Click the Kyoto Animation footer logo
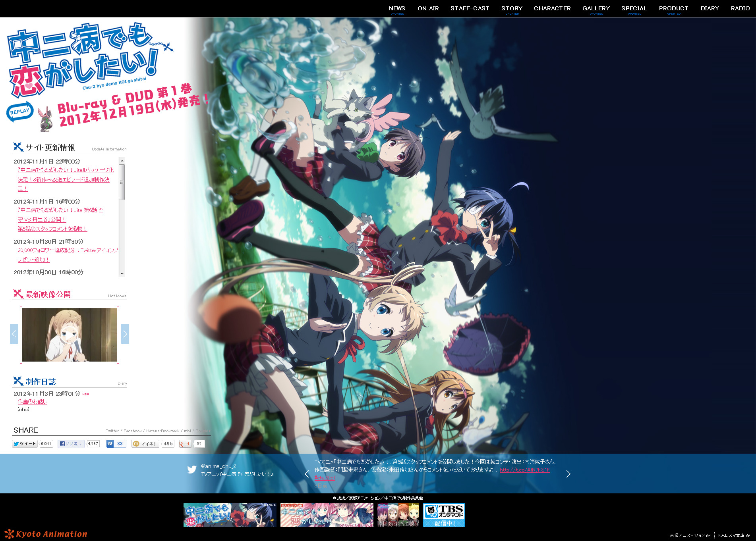 [46, 534]
